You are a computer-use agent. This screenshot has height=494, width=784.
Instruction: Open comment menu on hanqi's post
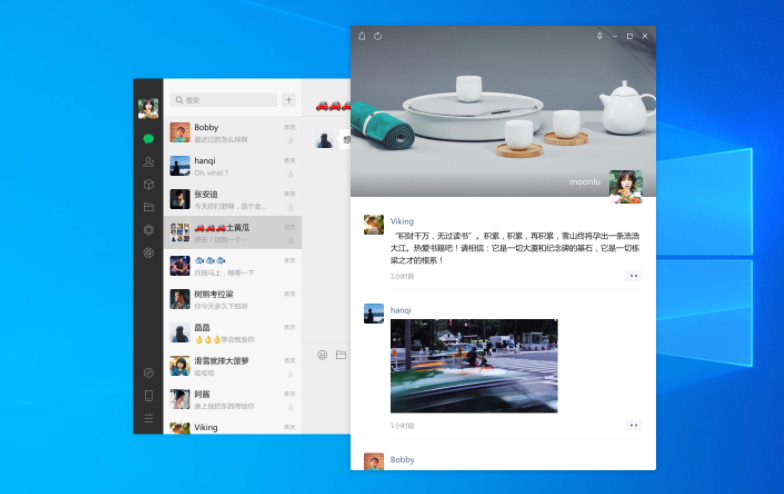pos(634,425)
